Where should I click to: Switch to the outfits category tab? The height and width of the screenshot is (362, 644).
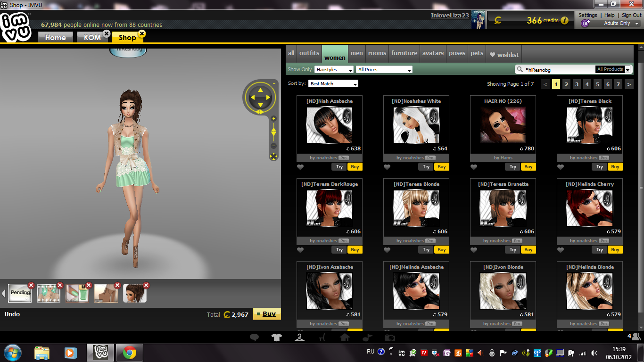tap(309, 53)
